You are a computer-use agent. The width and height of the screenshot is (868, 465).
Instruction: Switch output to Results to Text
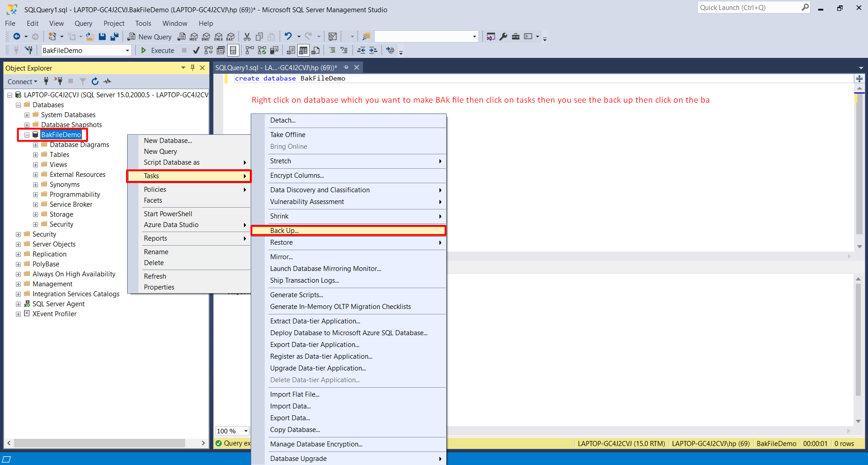click(x=291, y=50)
